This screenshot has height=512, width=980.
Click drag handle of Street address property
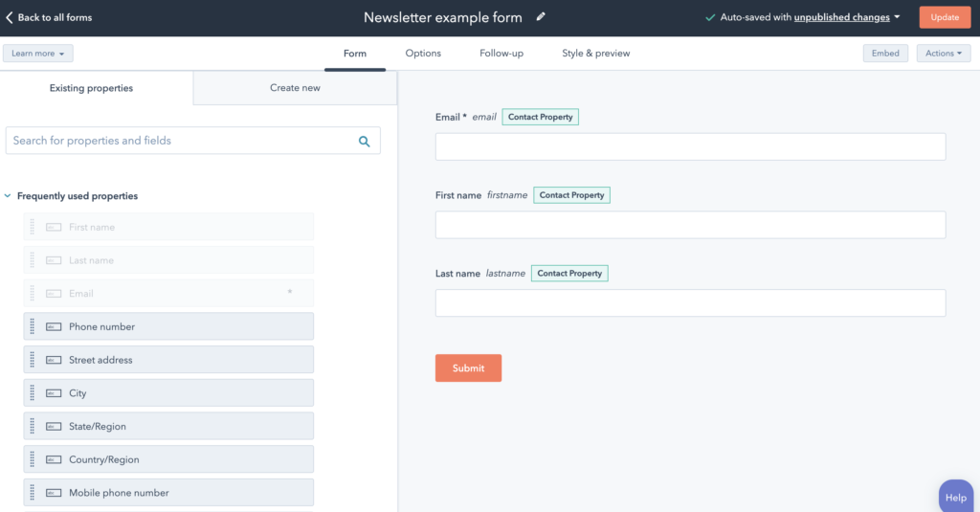point(33,360)
